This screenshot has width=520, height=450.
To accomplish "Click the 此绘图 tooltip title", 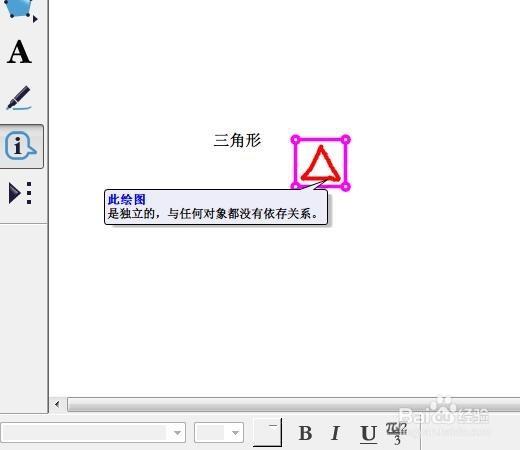I will 127,200.
